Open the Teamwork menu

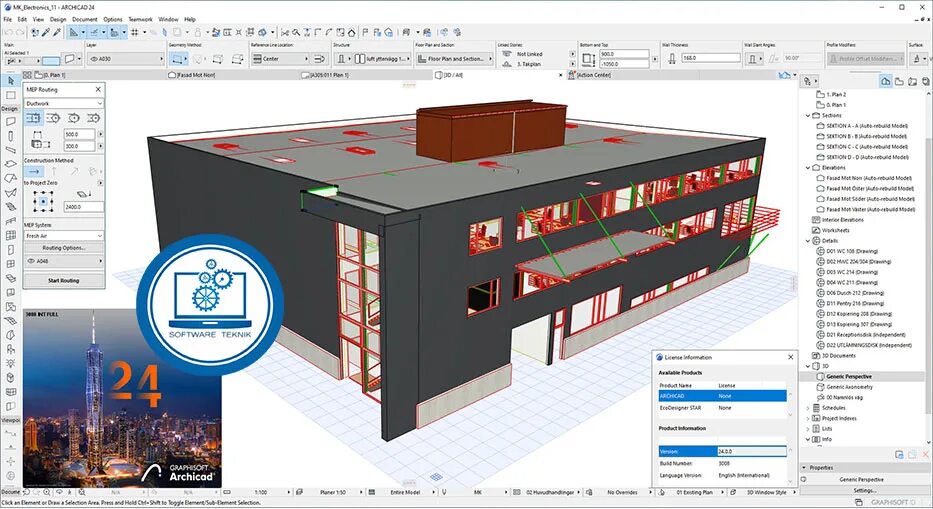140,20
